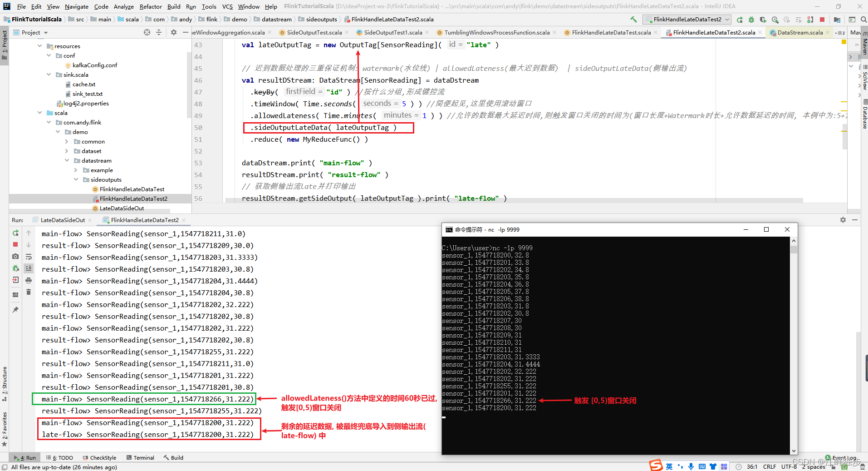The image size is (868, 471).
Task: Locate the opened file in the Project tree
Action: coord(147,32)
